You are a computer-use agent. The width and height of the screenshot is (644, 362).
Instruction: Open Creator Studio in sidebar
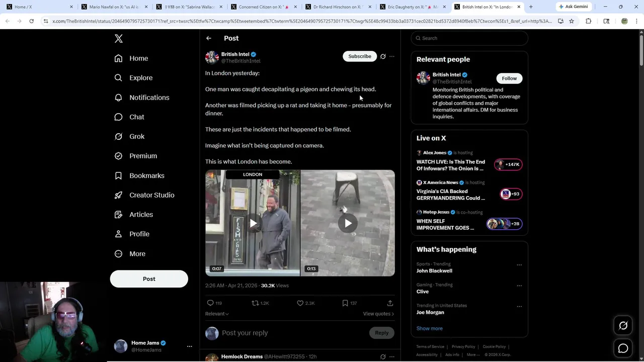click(x=144, y=195)
